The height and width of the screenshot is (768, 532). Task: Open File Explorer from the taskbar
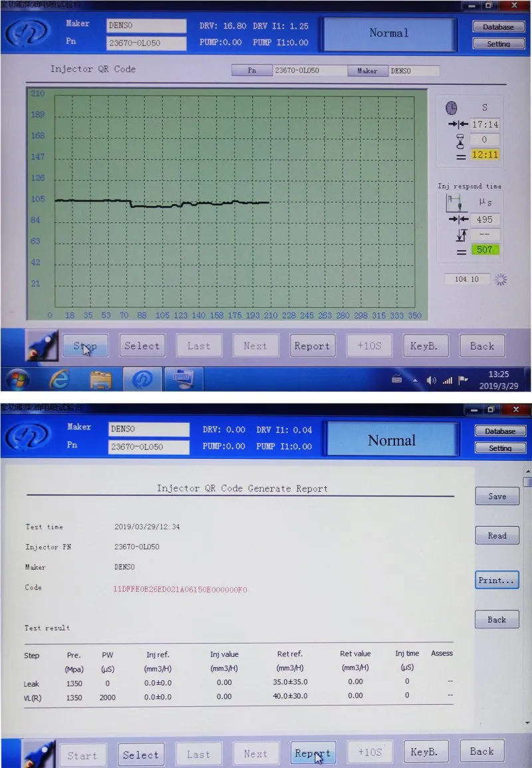pyautogui.click(x=101, y=380)
